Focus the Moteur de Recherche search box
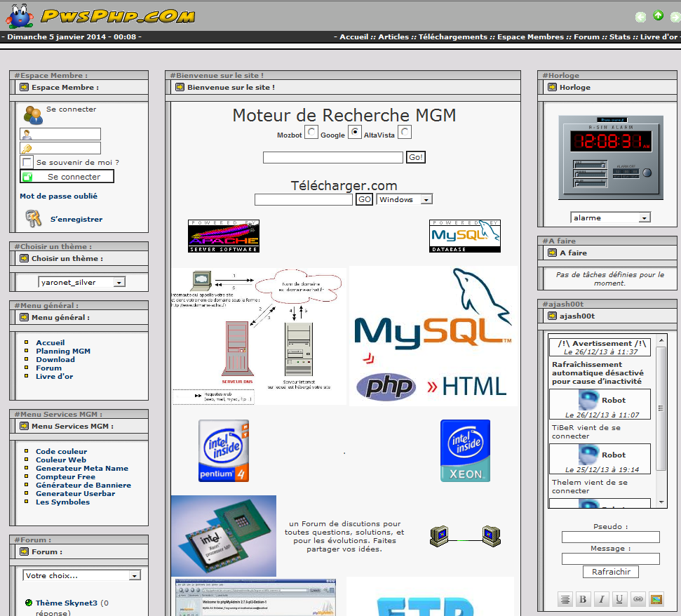This screenshot has width=681, height=616. (x=333, y=157)
